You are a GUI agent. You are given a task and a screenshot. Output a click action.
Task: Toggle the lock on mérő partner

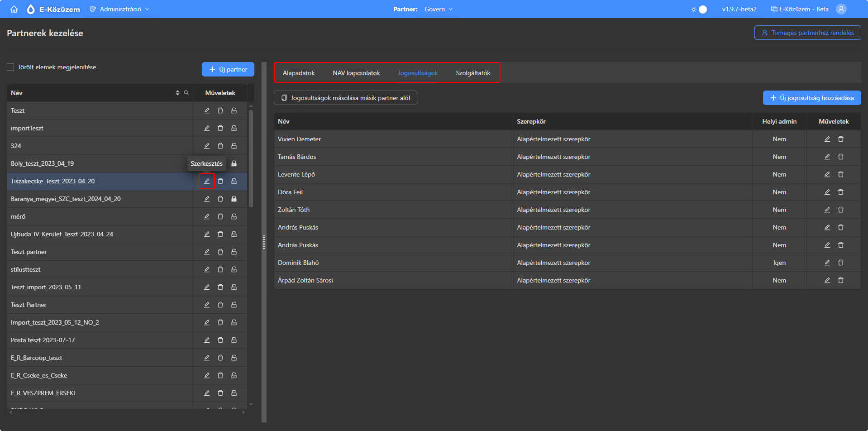point(234,216)
